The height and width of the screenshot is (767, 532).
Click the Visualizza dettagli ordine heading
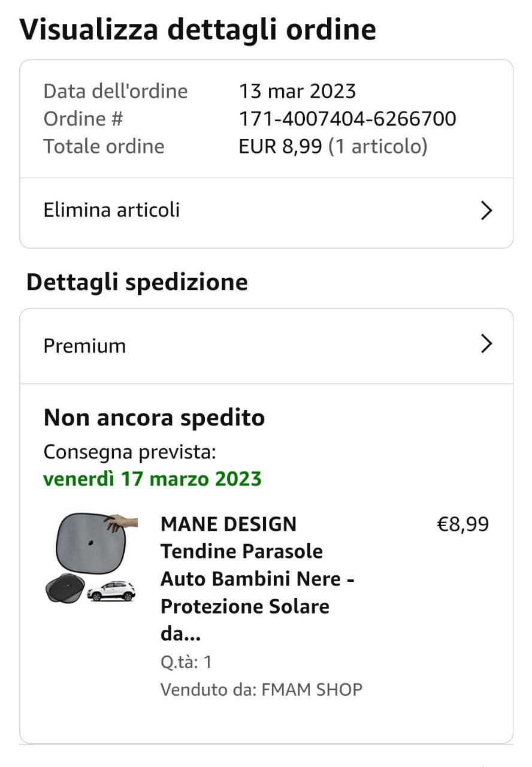(x=198, y=29)
